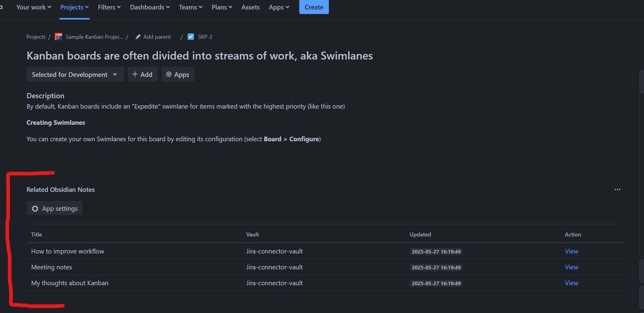Viewport: 644px width, 313px height.
Task: Click the timestamp for Meeting notes
Action: pos(436,268)
